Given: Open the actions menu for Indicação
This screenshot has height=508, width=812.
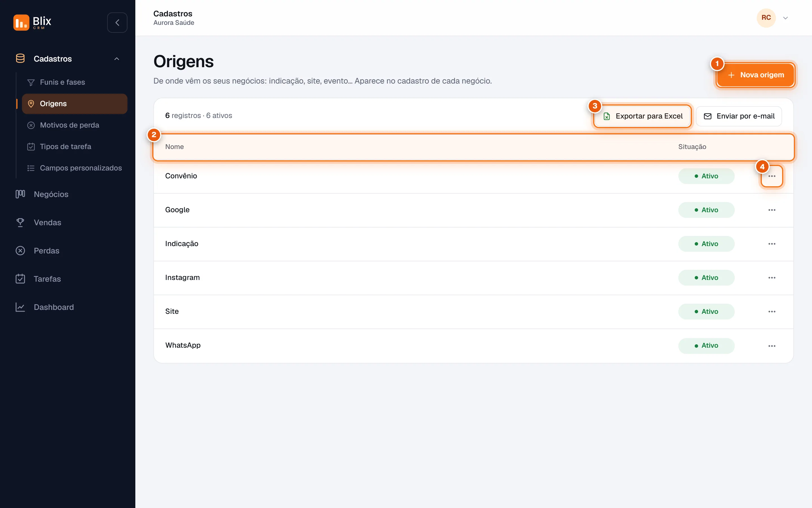Looking at the screenshot, I should pos(772,244).
